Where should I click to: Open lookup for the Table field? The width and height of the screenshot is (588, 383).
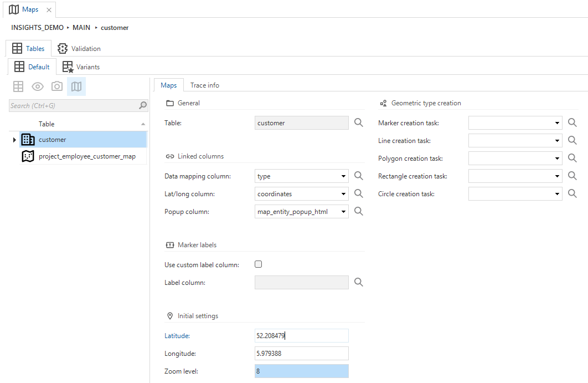tap(358, 122)
